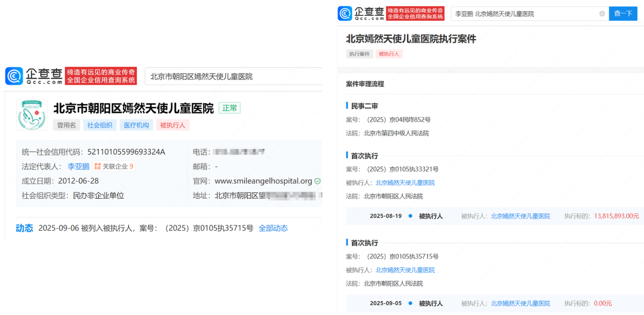This screenshot has width=644, height=315.
Task: Open the 全部动态 link
Action: (x=273, y=228)
